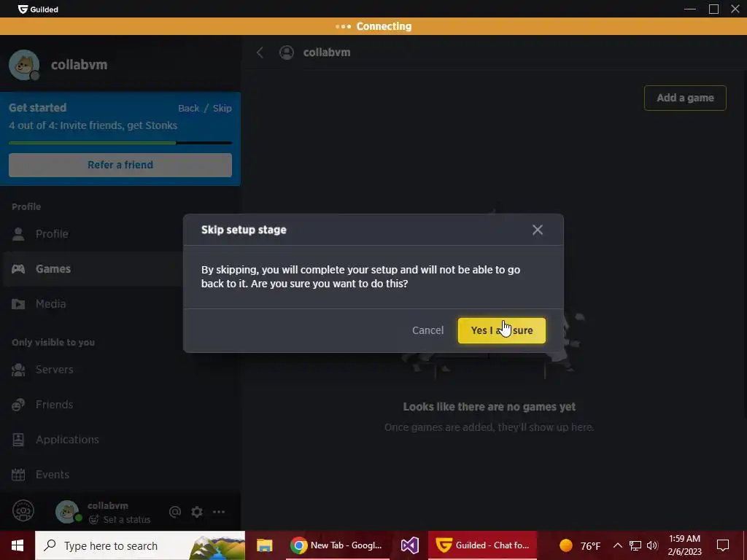Viewport: 747px width, 560px height.
Task: Click the Media folder play icon
Action: (18, 304)
